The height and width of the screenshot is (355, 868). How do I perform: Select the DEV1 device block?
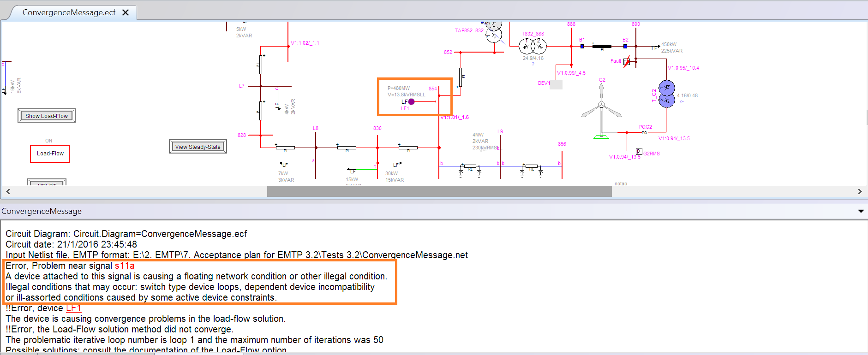(556, 84)
